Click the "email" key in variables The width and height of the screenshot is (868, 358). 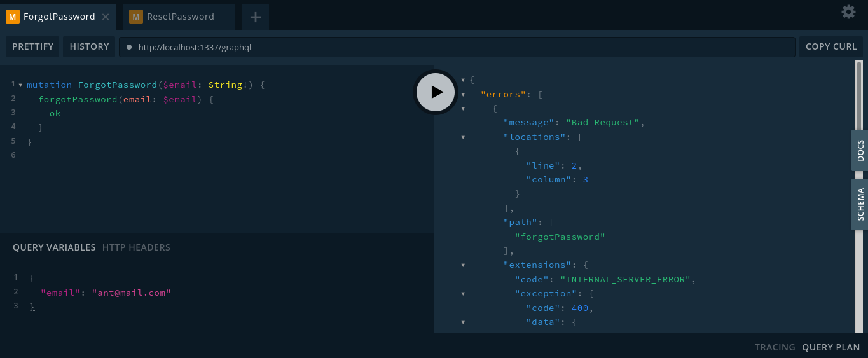[x=60, y=293]
